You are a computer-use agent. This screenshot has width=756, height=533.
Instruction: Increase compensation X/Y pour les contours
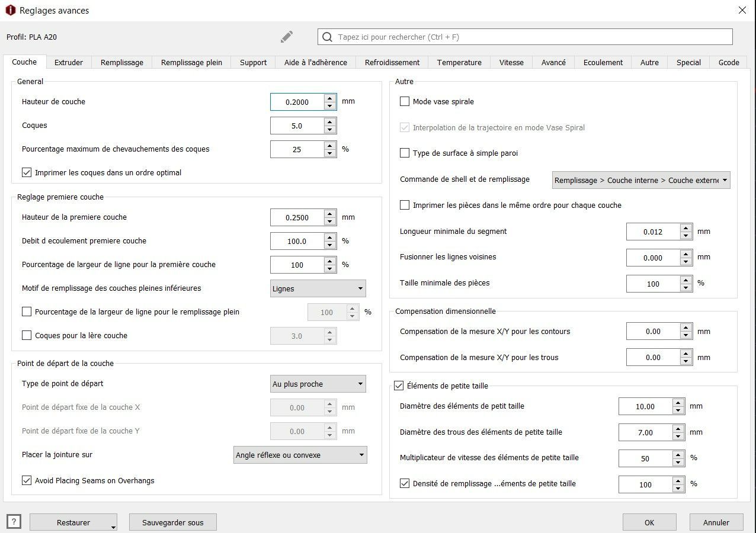[686, 327]
